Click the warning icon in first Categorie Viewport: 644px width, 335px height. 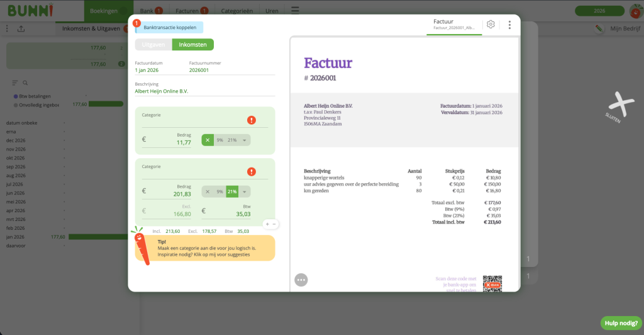pyautogui.click(x=252, y=120)
